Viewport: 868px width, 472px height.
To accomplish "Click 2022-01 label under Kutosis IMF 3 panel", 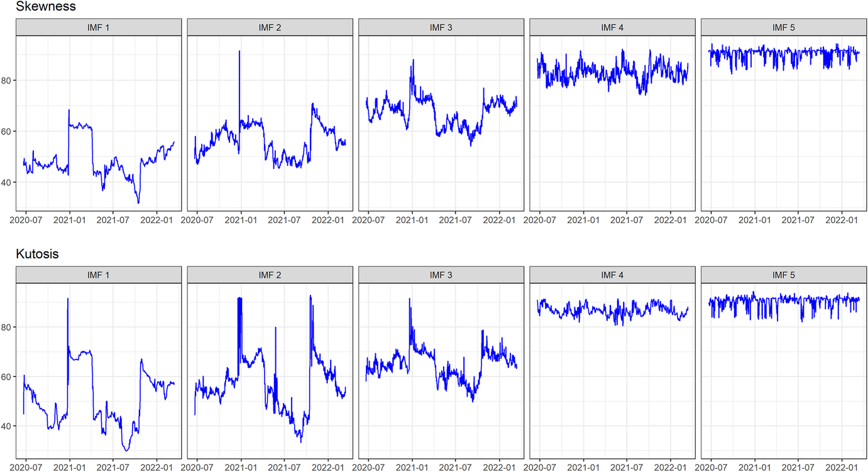I will [x=499, y=468].
